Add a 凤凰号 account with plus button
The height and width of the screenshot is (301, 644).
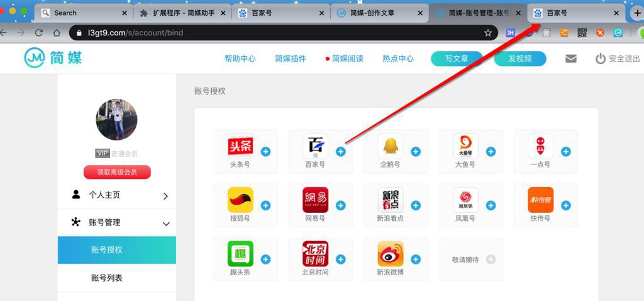coord(491,206)
